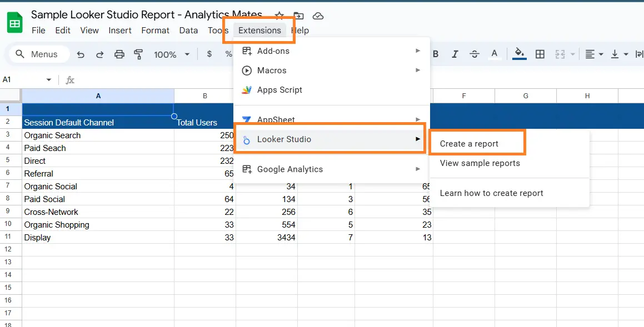The height and width of the screenshot is (327, 644).
Task: Expand the Macros submenu arrow
Action: pyautogui.click(x=418, y=70)
